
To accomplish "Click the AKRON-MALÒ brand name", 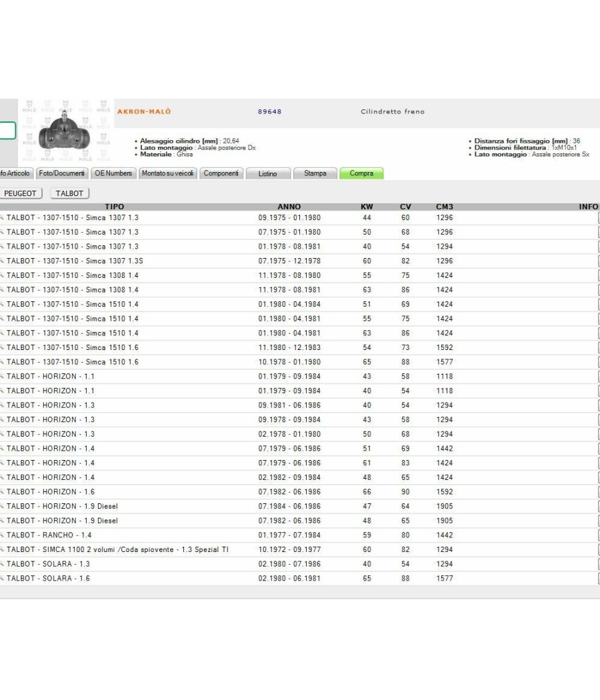I will [144, 111].
